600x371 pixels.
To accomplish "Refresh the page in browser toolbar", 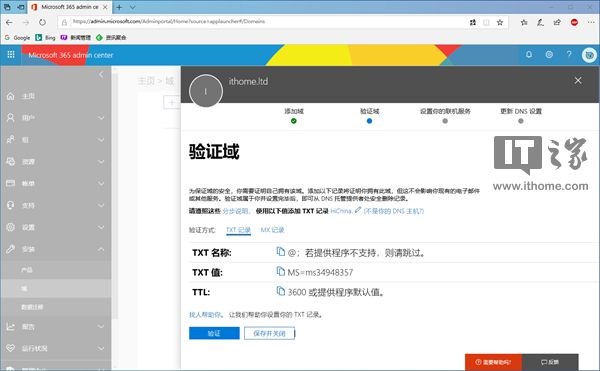I will (42, 22).
